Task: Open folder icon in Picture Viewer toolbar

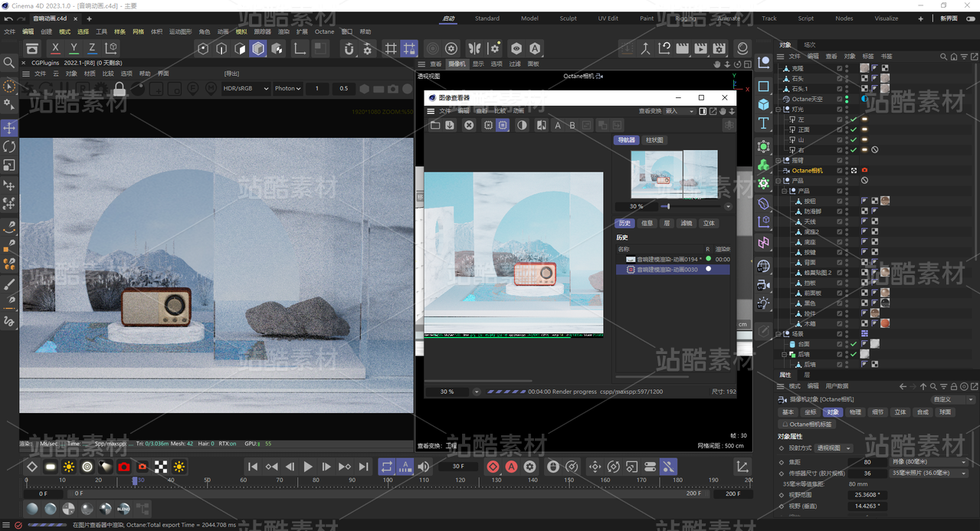Action: [x=435, y=125]
